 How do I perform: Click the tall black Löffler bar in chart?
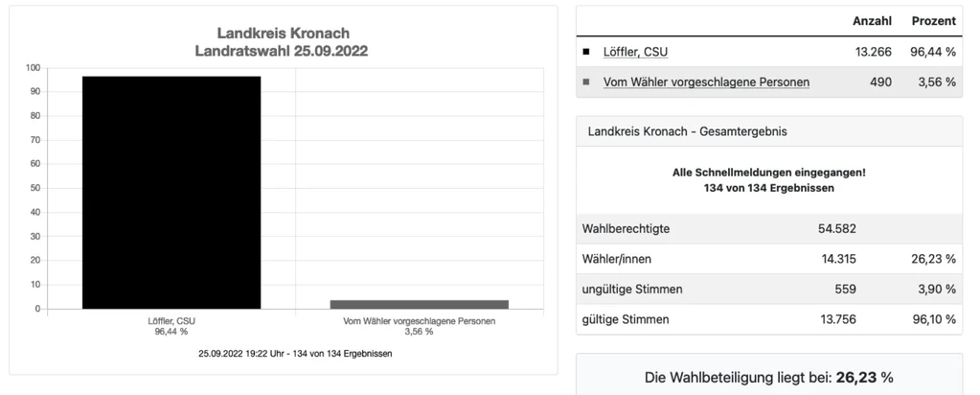click(171, 192)
